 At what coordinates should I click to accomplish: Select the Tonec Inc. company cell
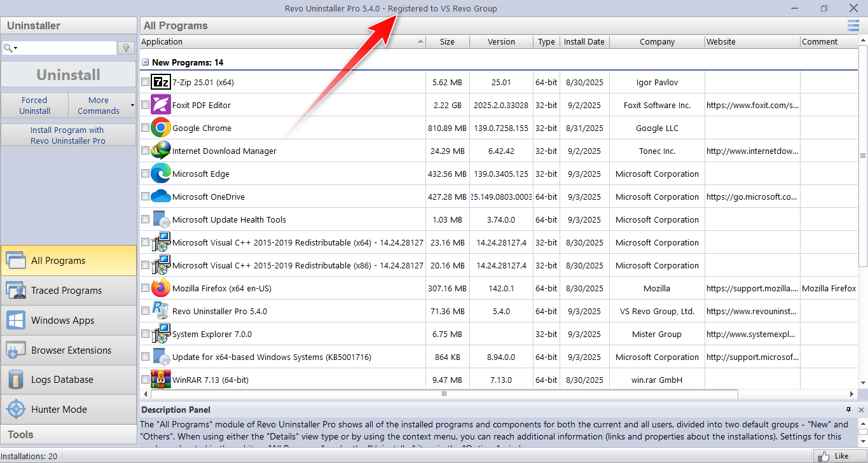(x=657, y=151)
